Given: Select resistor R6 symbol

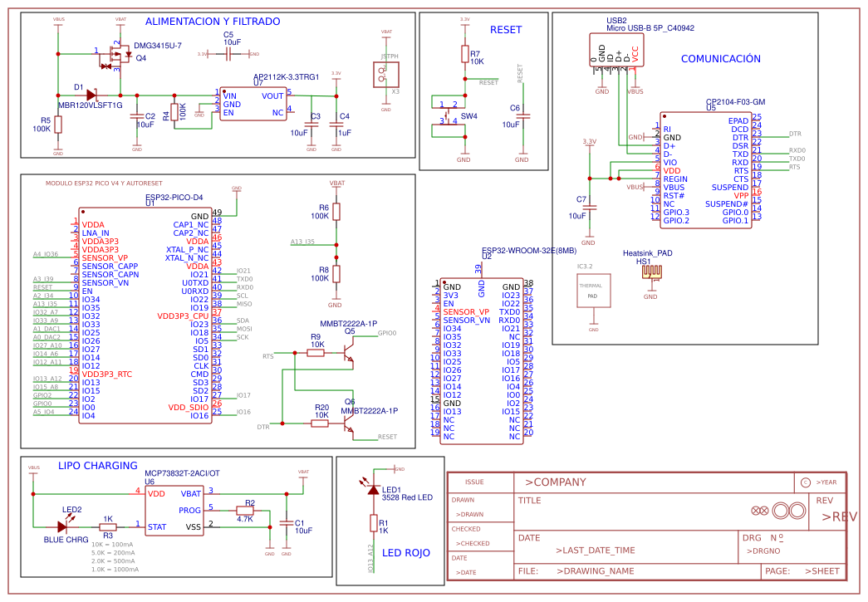Looking at the screenshot, I should 336,212.
